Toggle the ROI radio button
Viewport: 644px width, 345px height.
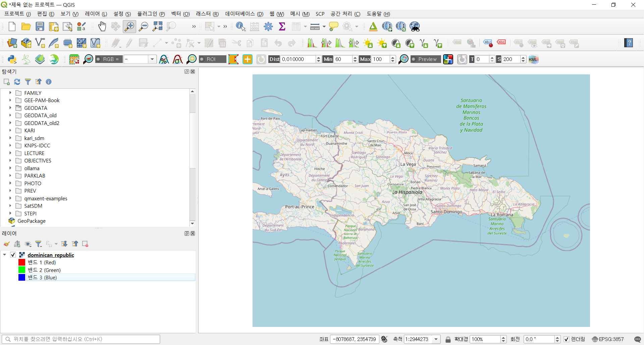click(x=202, y=59)
